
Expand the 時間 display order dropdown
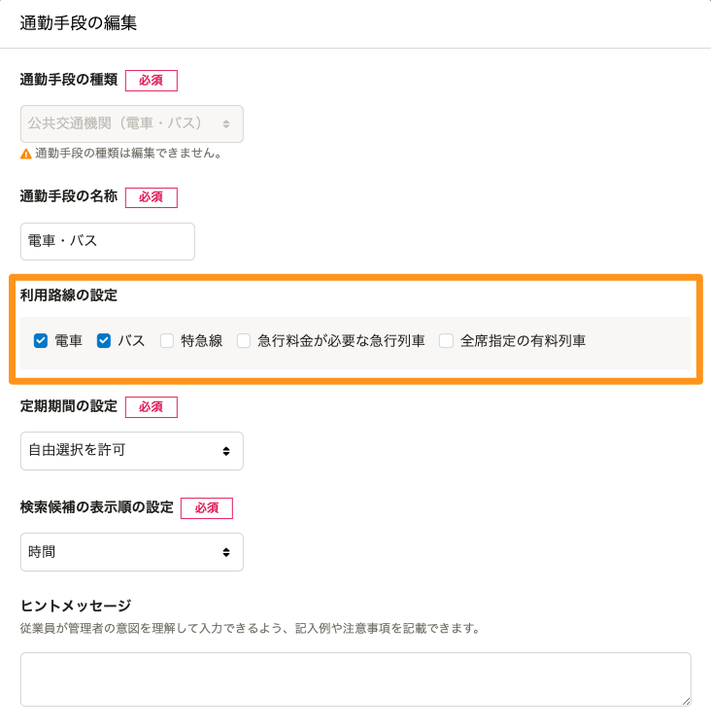click(131, 552)
